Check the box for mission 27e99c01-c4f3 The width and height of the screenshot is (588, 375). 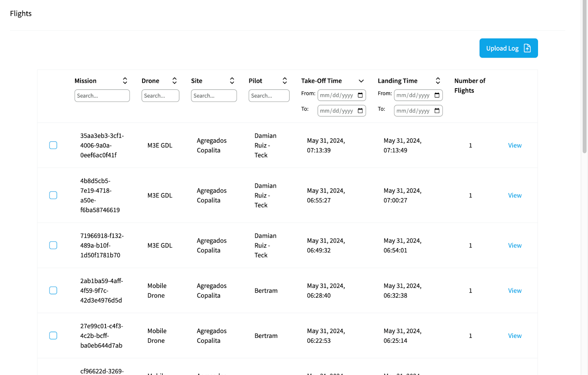click(53, 336)
